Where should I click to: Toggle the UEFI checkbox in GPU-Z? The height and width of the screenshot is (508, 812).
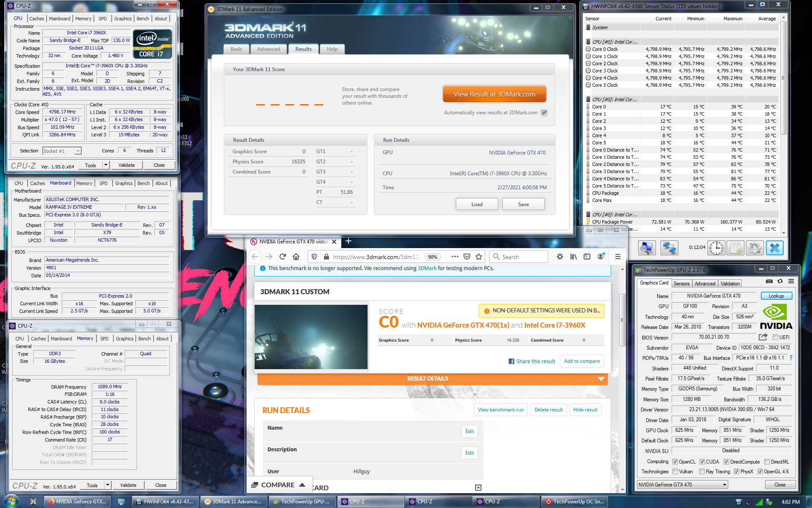tap(775, 337)
